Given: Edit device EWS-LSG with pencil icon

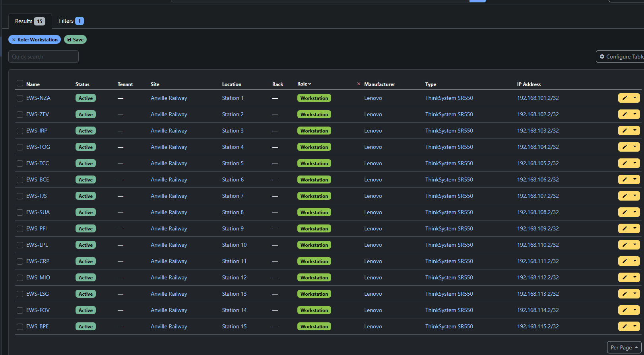Looking at the screenshot, I should pyautogui.click(x=625, y=294).
